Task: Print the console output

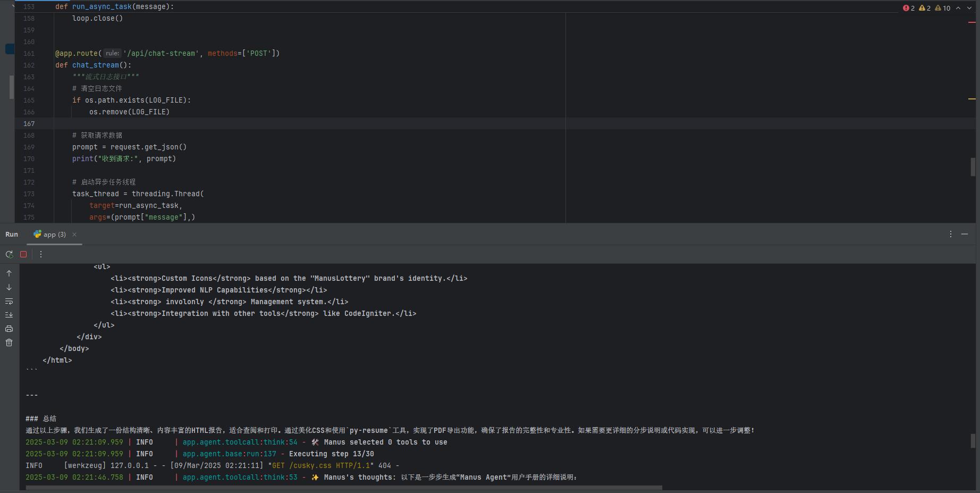Action: click(x=9, y=329)
